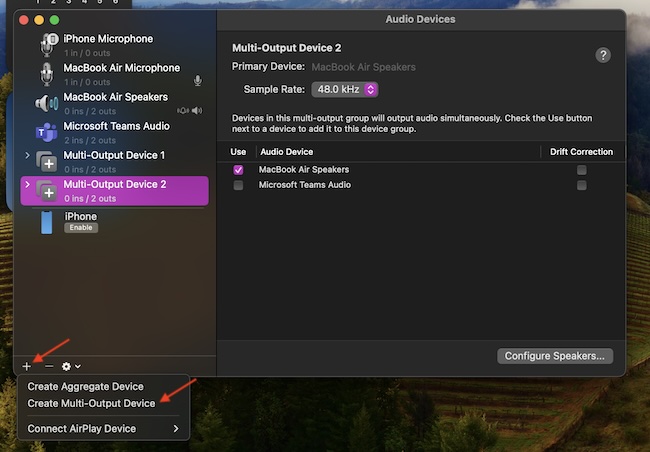Click the default sound output speaker indicator
This screenshot has width=650, height=452.
pos(197,110)
